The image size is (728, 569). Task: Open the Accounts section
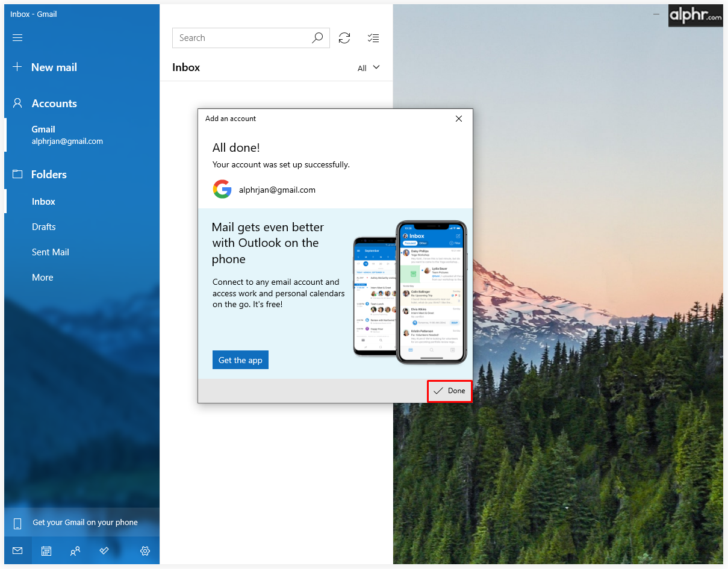[54, 104]
